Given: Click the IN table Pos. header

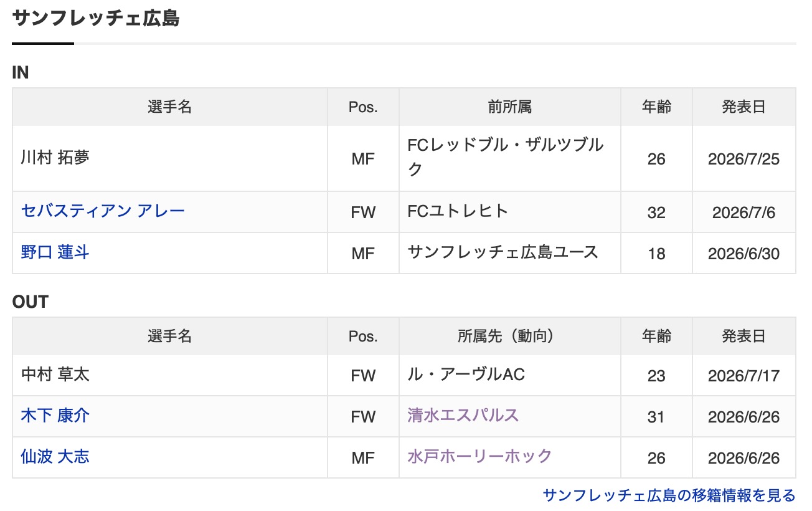Looking at the screenshot, I should pyautogui.click(x=363, y=107).
